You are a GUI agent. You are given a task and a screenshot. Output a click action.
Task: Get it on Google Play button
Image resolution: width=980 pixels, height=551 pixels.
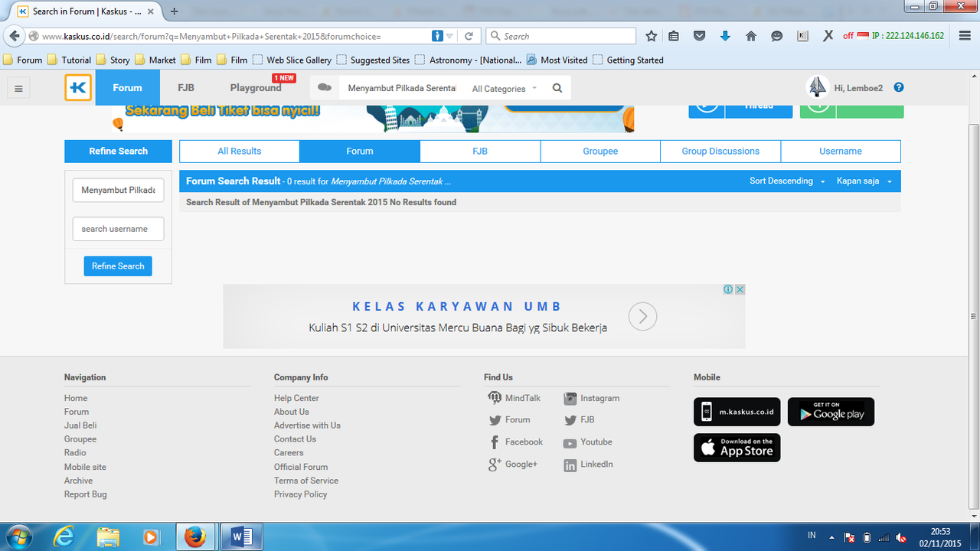click(x=831, y=412)
